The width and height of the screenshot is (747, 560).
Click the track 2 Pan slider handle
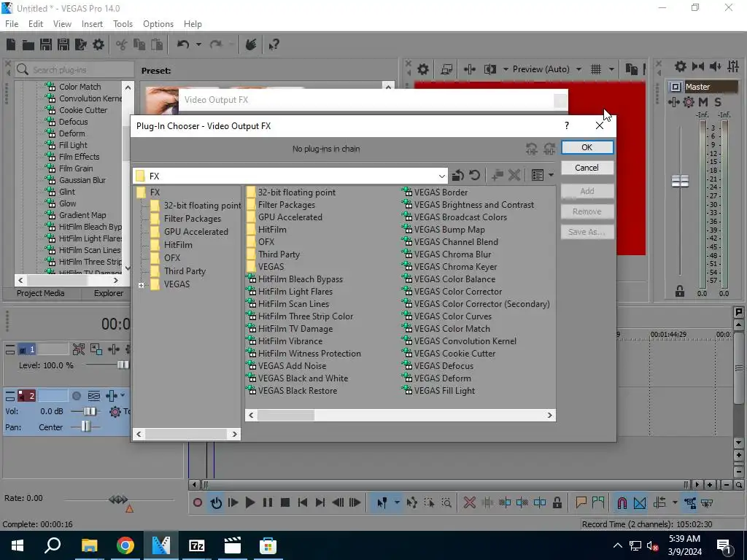pos(85,427)
